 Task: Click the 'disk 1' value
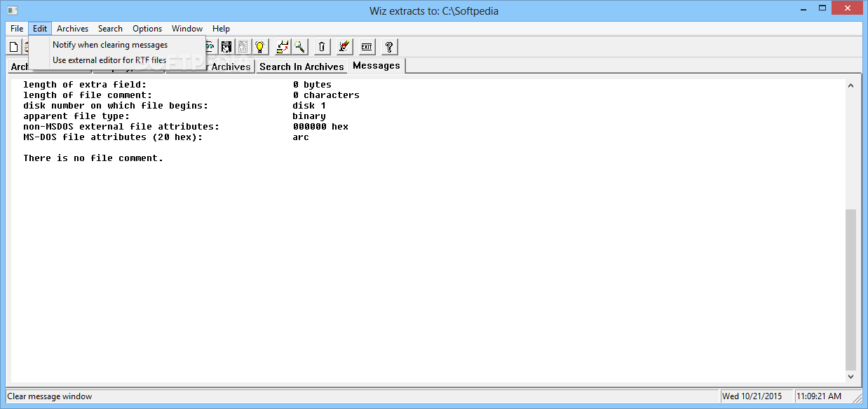[x=309, y=106]
